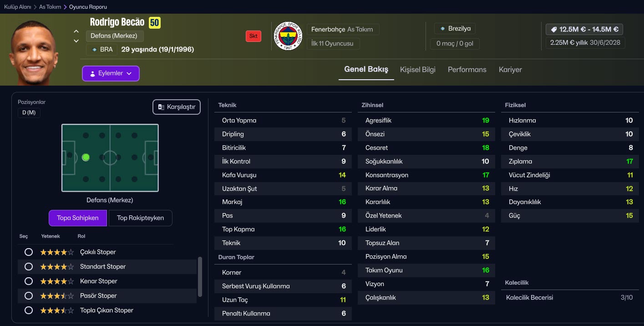Click the Top Rakipteyken button
This screenshot has width=644, height=326.
click(140, 218)
